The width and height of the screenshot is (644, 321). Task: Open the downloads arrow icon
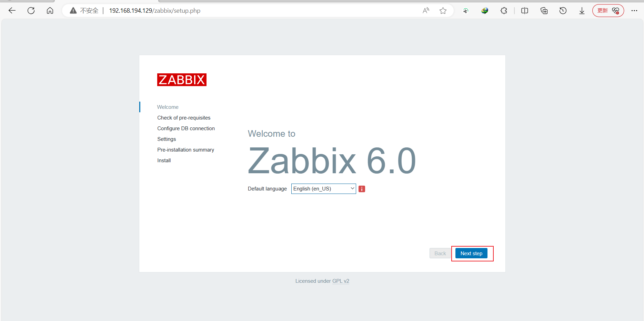tap(582, 11)
